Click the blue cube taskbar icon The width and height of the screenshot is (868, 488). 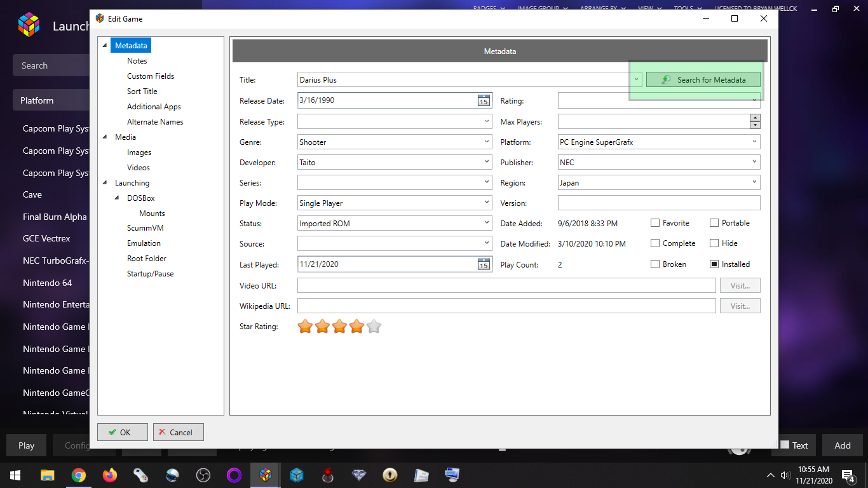297,475
